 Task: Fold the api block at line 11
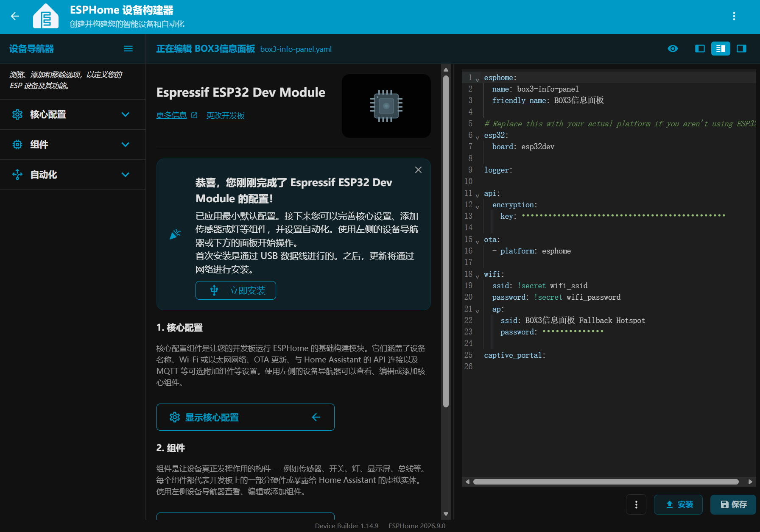click(478, 195)
